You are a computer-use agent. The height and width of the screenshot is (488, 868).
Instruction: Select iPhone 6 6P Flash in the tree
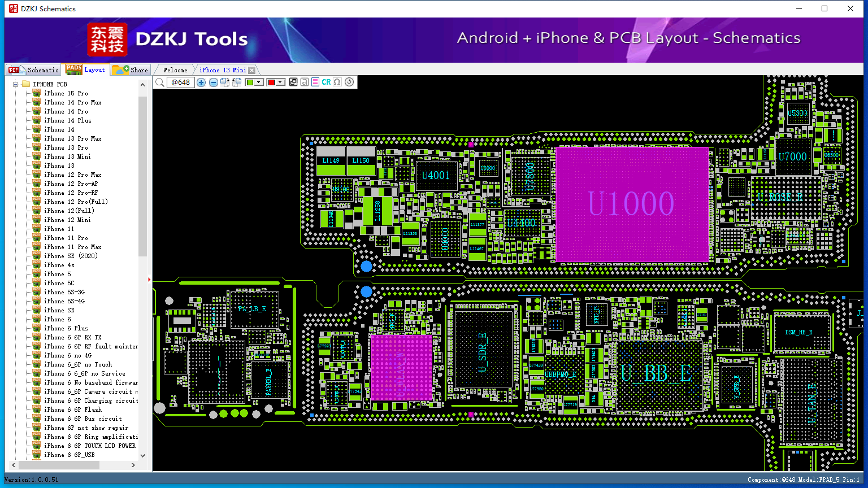click(x=73, y=409)
